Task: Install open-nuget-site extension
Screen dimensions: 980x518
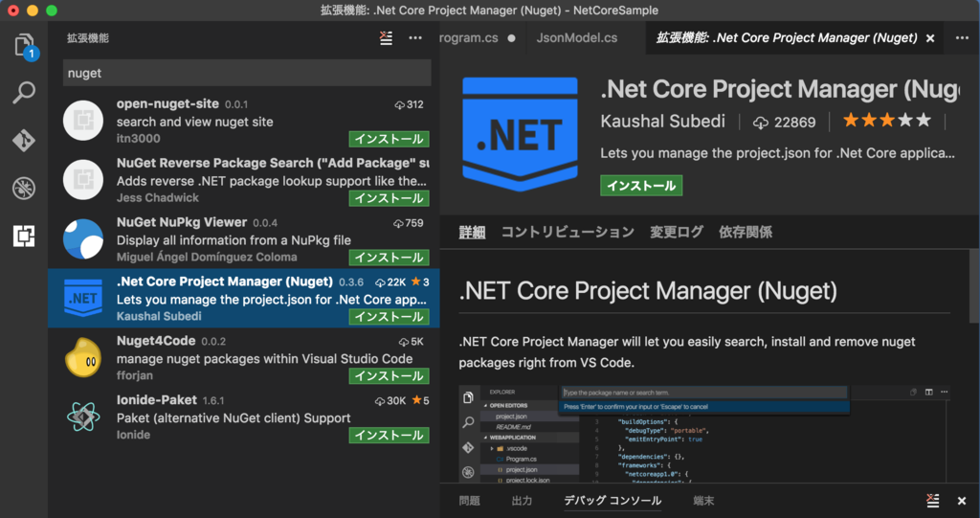Action: (389, 139)
